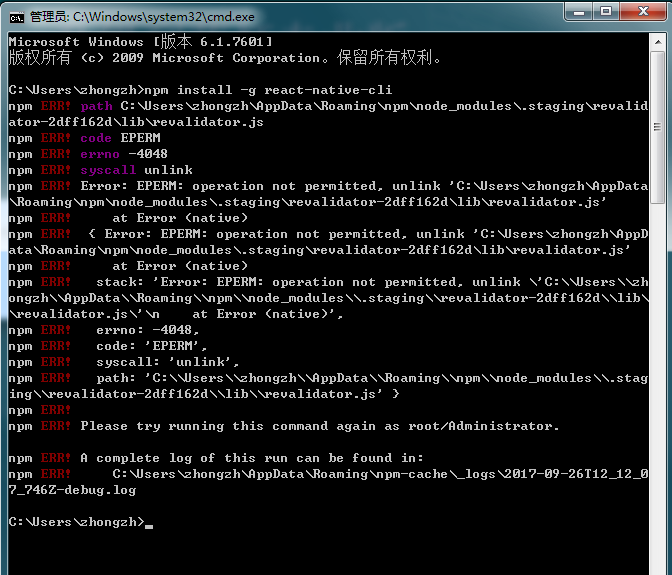Click the 'syscall: 'unlink',' object line

click(x=124, y=362)
